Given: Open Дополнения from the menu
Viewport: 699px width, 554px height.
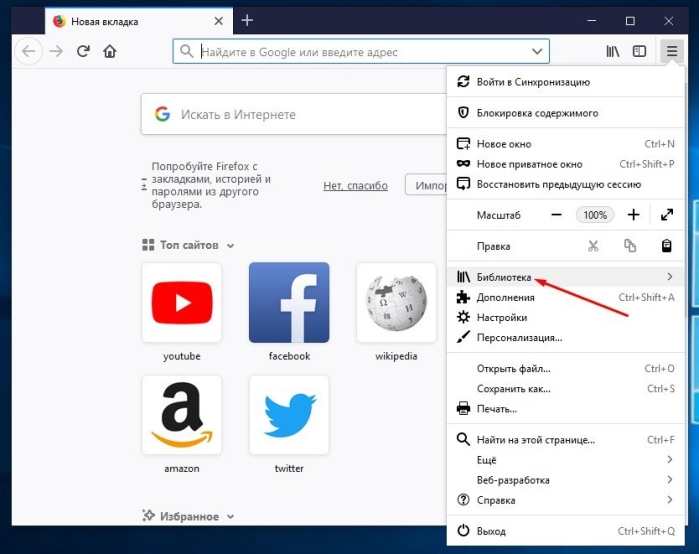Looking at the screenshot, I should (x=566, y=297).
